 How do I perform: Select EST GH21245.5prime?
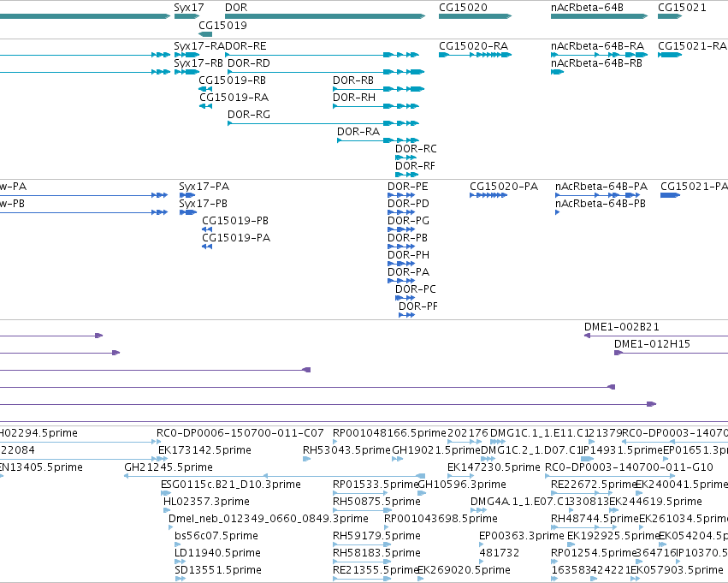pyautogui.click(x=168, y=467)
